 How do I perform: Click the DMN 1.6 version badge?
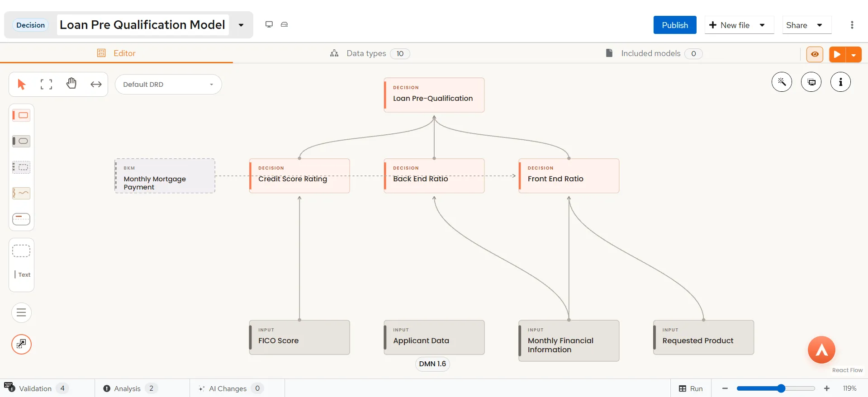coord(432,364)
